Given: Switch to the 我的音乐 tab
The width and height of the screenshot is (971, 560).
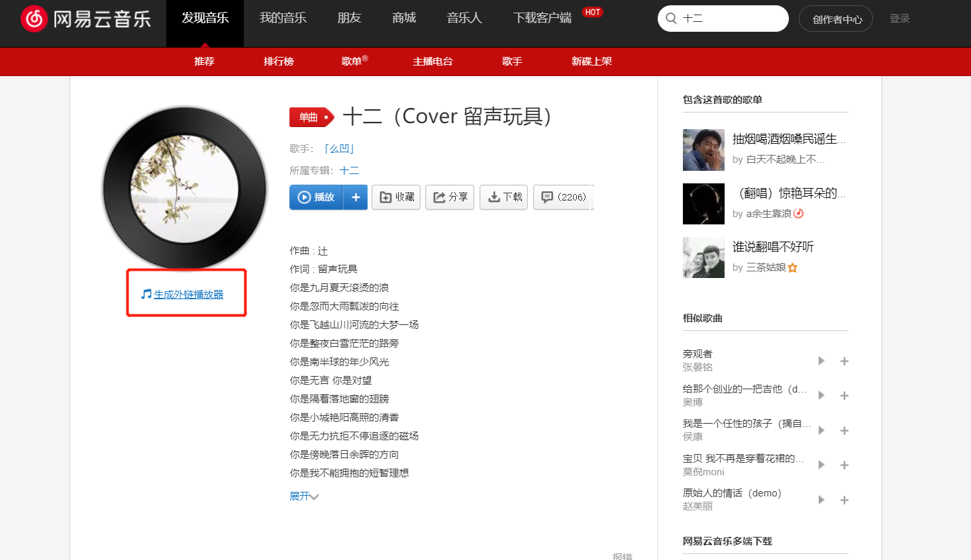Looking at the screenshot, I should click(x=282, y=18).
